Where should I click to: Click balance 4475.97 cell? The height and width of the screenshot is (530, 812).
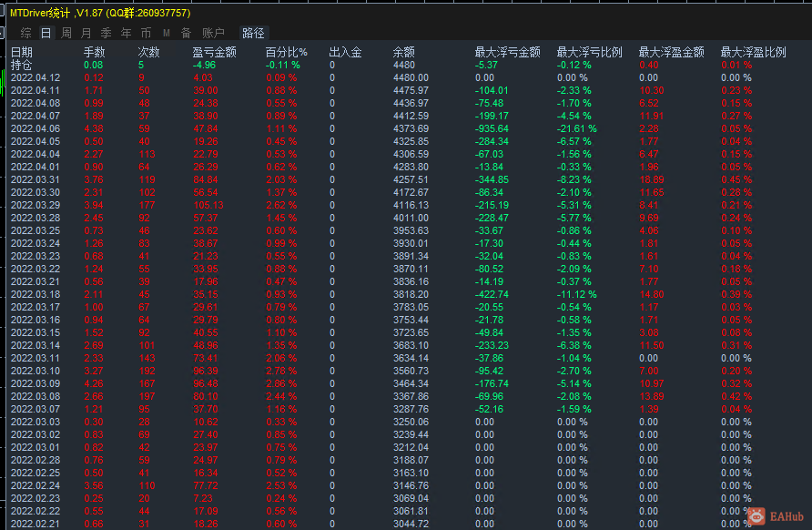411,91
